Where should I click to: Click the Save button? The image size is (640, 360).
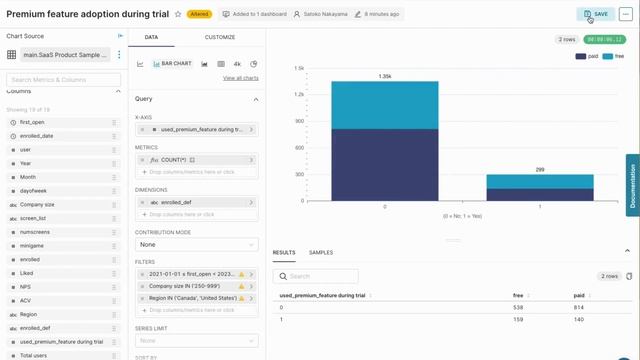click(x=596, y=14)
